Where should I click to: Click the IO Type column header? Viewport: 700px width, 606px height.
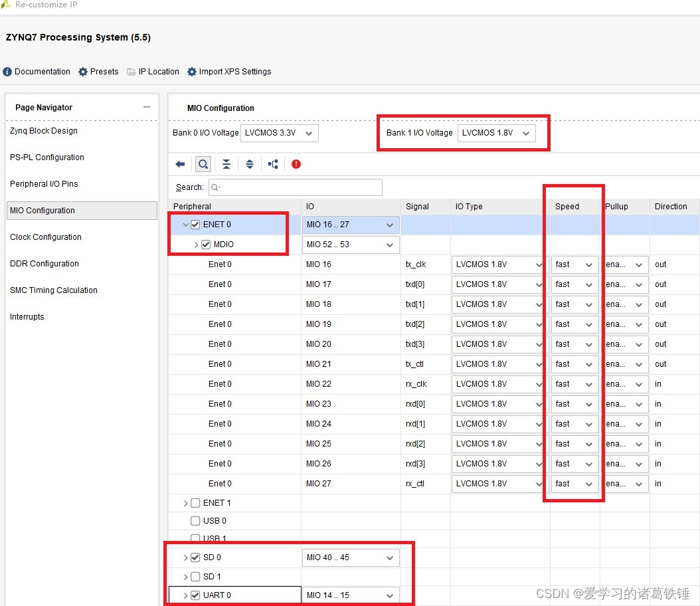[500, 207]
